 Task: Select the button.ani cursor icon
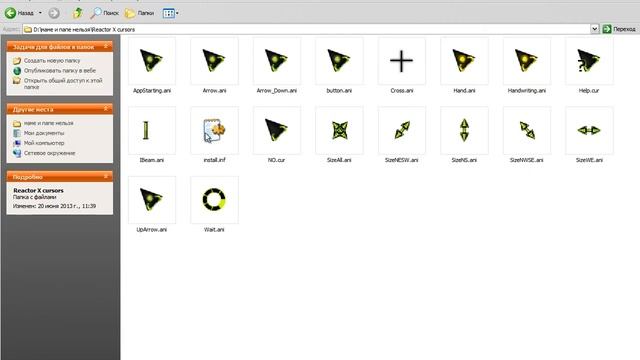(x=339, y=61)
